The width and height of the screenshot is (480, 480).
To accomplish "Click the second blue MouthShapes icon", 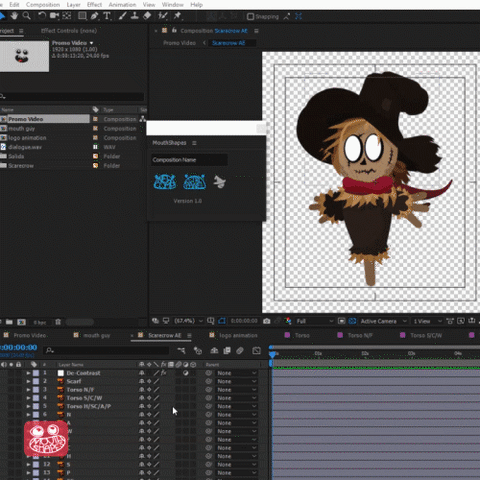I will pyautogui.click(x=195, y=182).
